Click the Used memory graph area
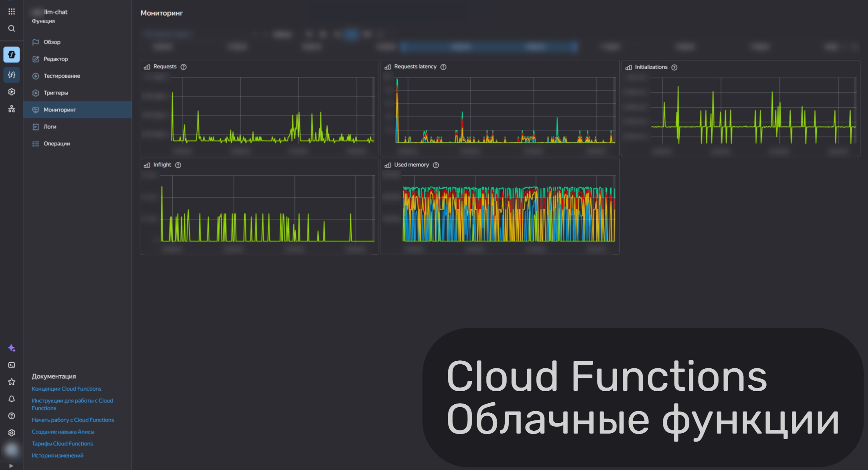868x470 pixels. pos(509,208)
